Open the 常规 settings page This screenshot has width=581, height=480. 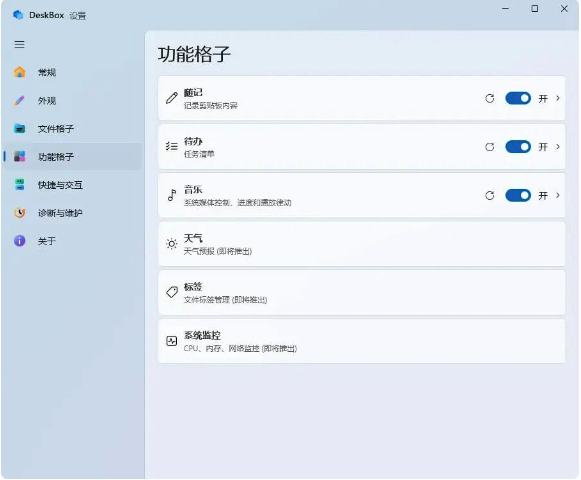tap(72, 72)
